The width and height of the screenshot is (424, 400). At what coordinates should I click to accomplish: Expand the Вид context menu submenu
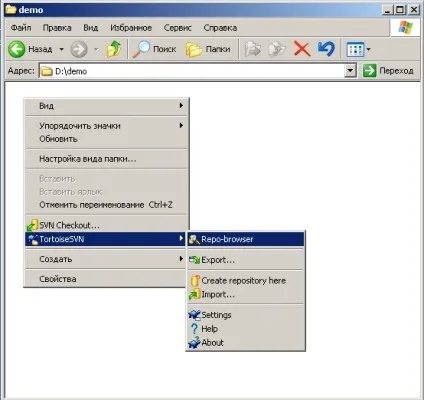[x=107, y=106]
